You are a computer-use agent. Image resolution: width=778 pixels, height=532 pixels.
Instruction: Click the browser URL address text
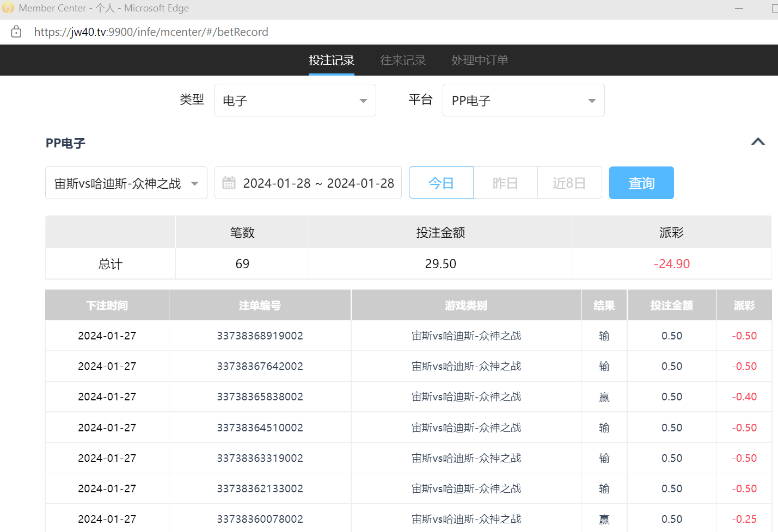[151, 32]
